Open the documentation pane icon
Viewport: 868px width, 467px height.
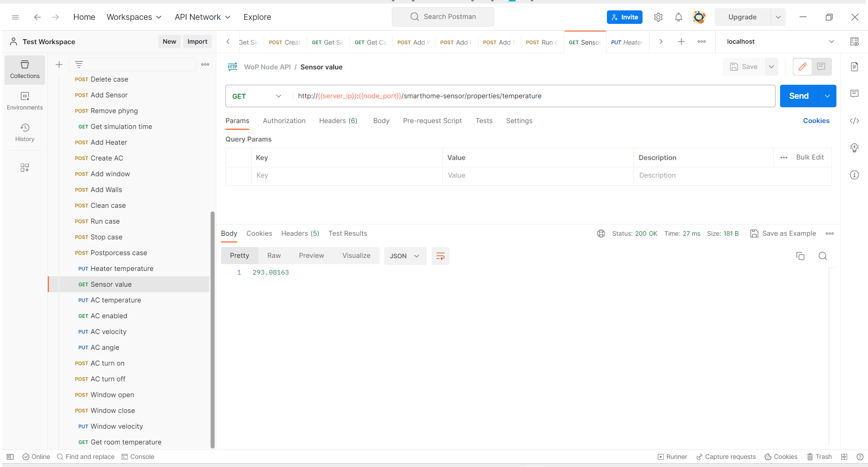click(x=854, y=67)
